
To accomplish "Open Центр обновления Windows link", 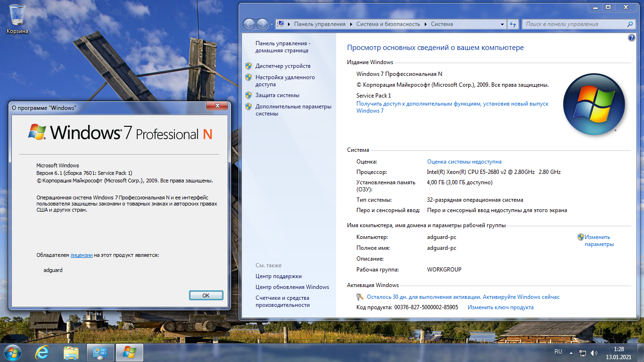I will pos(292,287).
